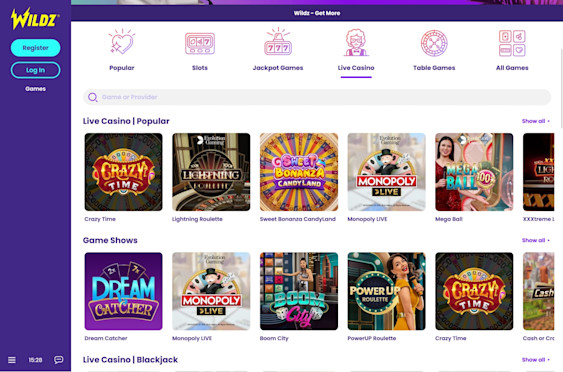Open the Cash or Crash thumbnail
Screen dimensions: 563x372
pyautogui.click(x=539, y=291)
